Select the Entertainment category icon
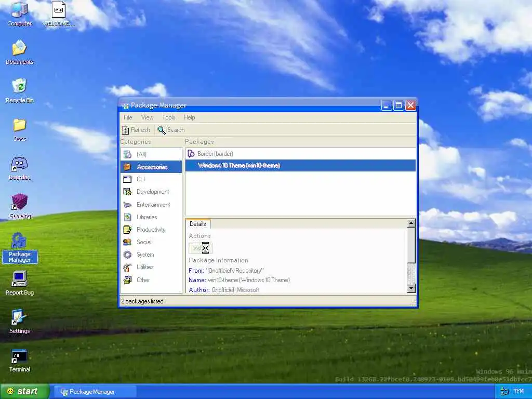The width and height of the screenshot is (532, 399). pos(127,205)
